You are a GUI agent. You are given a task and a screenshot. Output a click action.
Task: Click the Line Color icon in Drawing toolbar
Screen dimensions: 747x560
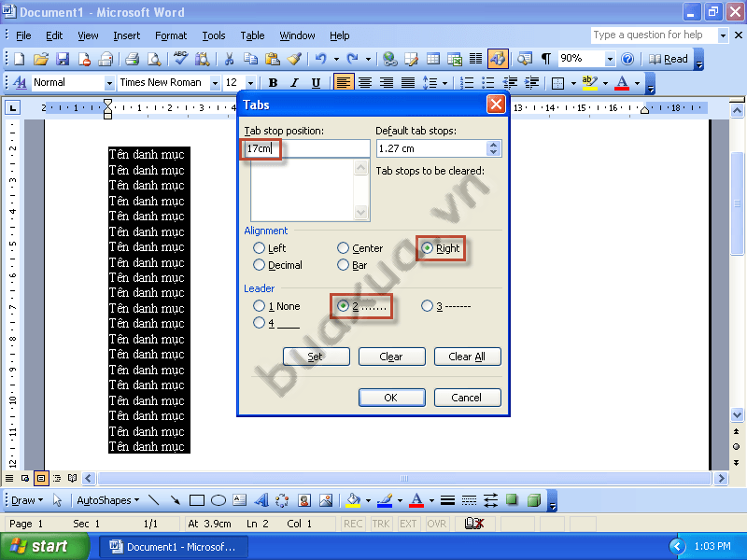(x=385, y=500)
